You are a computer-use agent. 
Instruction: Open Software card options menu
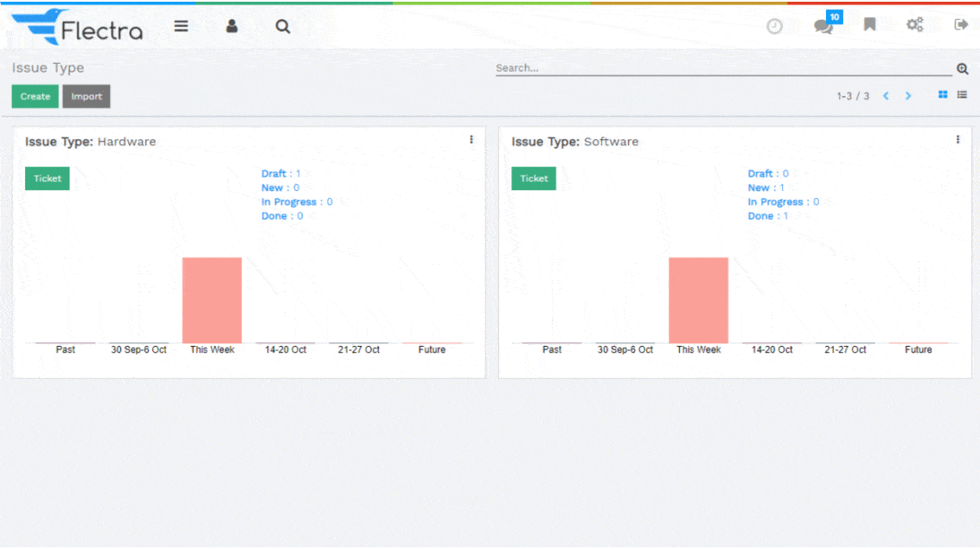958,140
